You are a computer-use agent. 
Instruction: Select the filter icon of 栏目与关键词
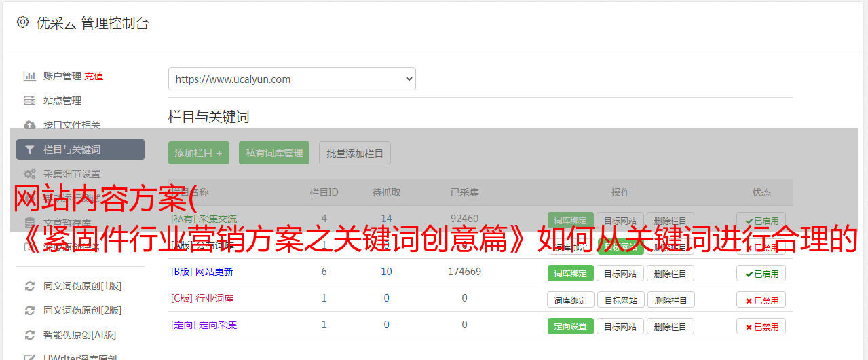[x=30, y=149]
